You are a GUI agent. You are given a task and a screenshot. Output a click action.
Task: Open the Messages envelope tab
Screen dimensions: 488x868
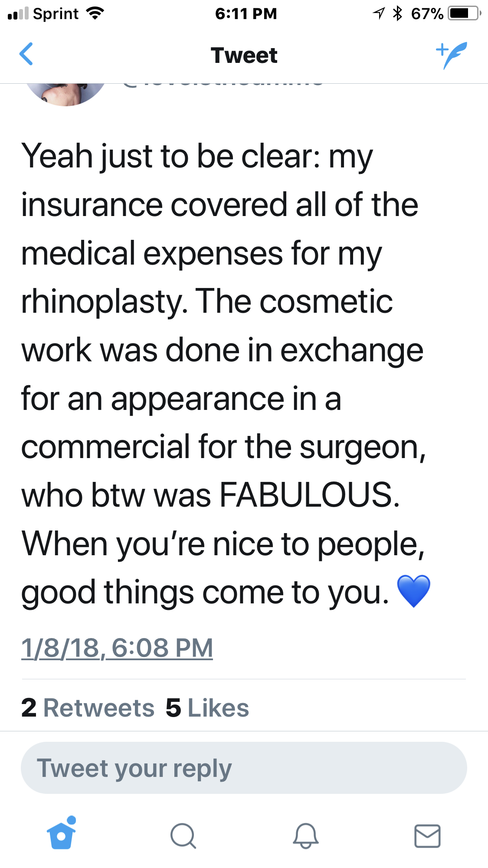point(427,835)
